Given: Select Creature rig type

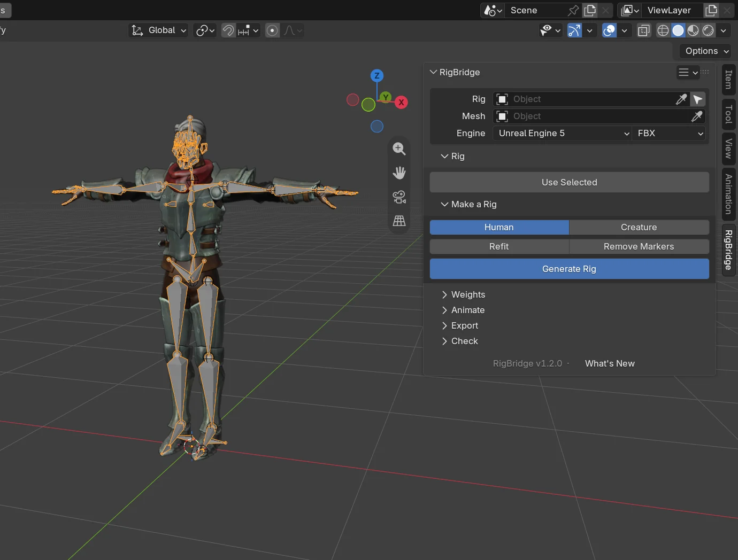Looking at the screenshot, I should coord(639,228).
